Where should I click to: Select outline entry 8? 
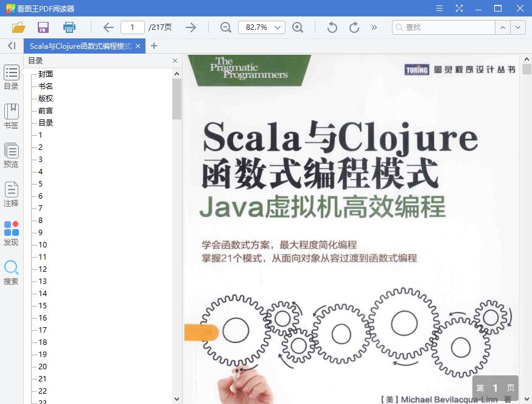[x=40, y=221]
